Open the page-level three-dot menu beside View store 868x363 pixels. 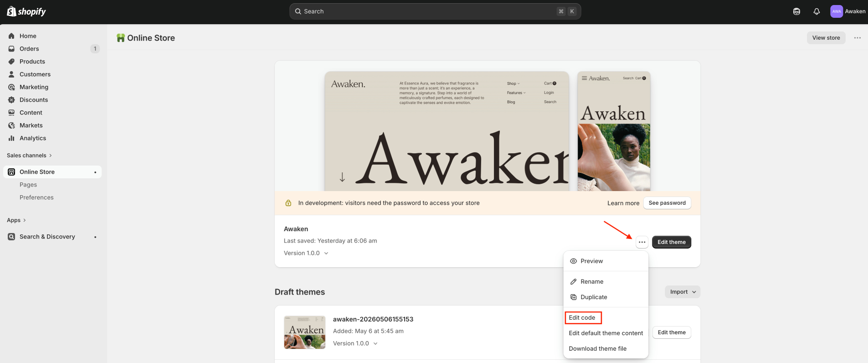click(858, 38)
